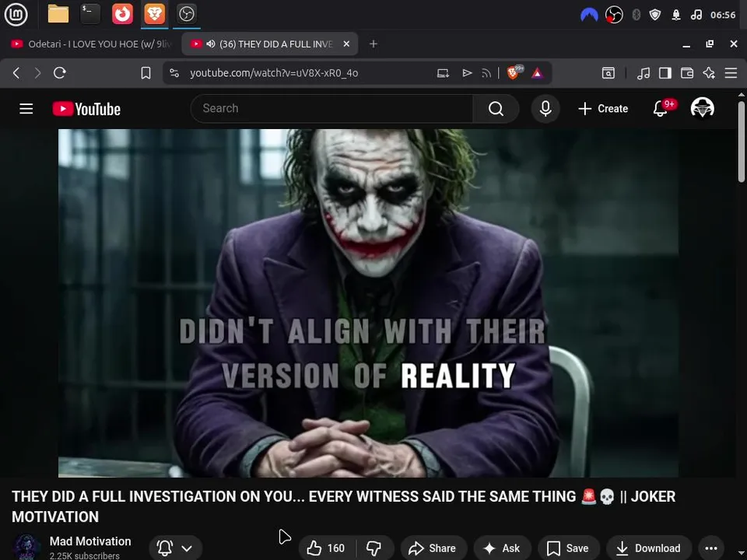Click the Share button
Viewport: 747px width, 560px height.
[433, 548]
